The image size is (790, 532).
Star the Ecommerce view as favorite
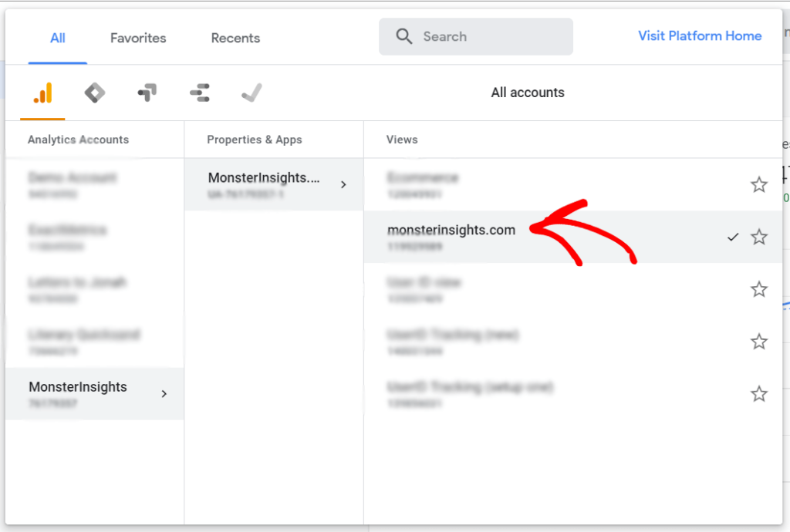pos(759,185)
